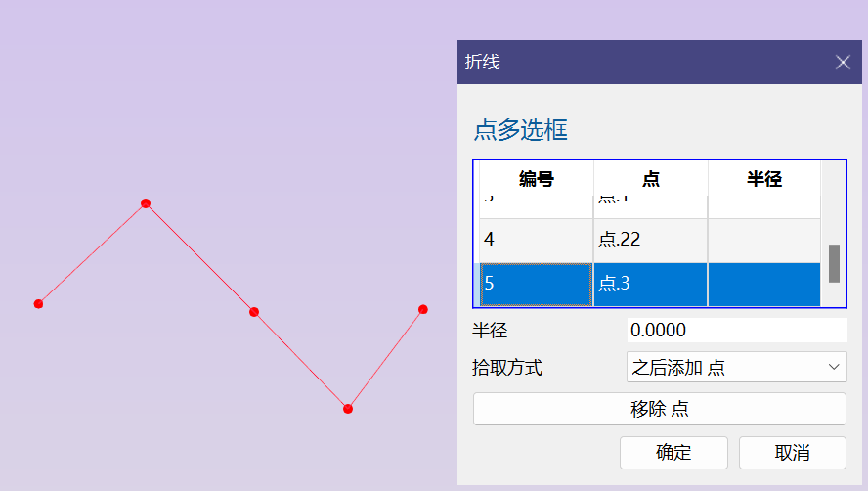This screenshot has width=868, height=491.
Task: Click the topmost red point of the polyline
Action: tap(146, 203)
